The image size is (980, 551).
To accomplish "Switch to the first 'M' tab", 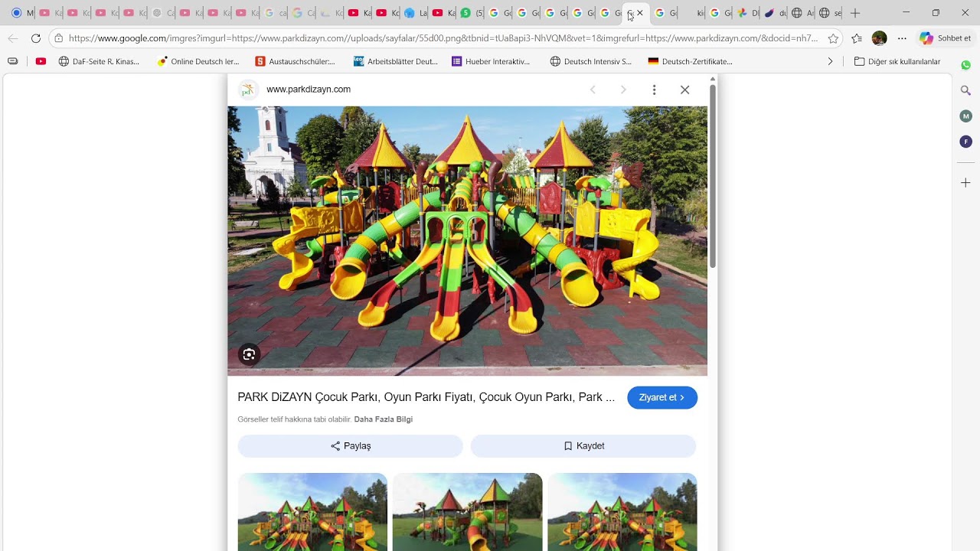I will 21,13.
